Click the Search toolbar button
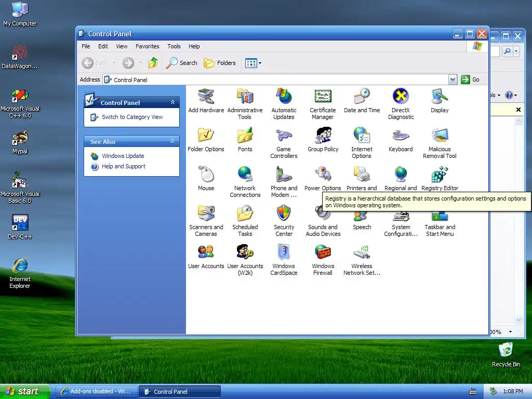Viewport: 532px width, 399px height. click(181, 63)
